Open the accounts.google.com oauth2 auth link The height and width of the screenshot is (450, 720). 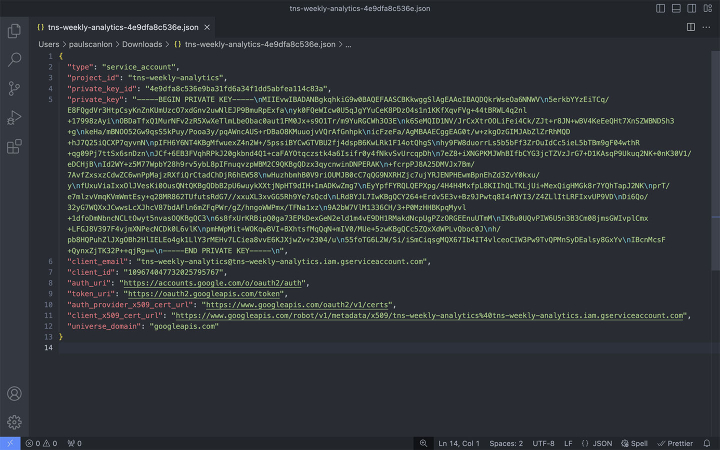(x=213, y=283)
